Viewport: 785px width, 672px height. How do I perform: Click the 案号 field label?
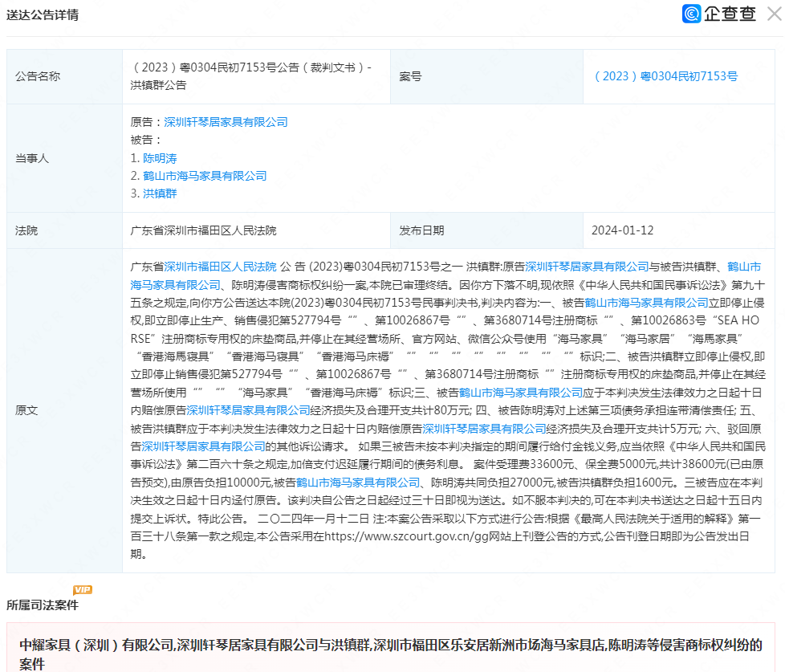pos(410,76)
